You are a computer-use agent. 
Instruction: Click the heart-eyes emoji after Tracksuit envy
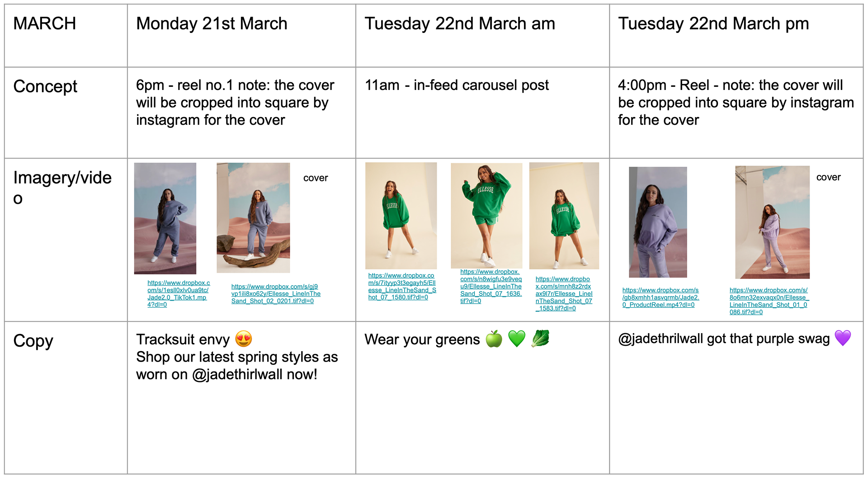coord(244,339)
